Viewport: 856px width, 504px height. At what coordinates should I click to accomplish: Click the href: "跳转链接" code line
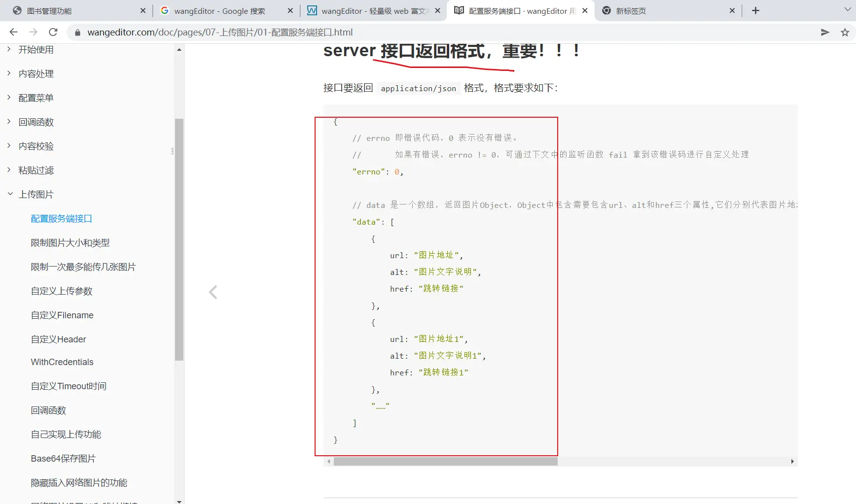click(427, 289)
